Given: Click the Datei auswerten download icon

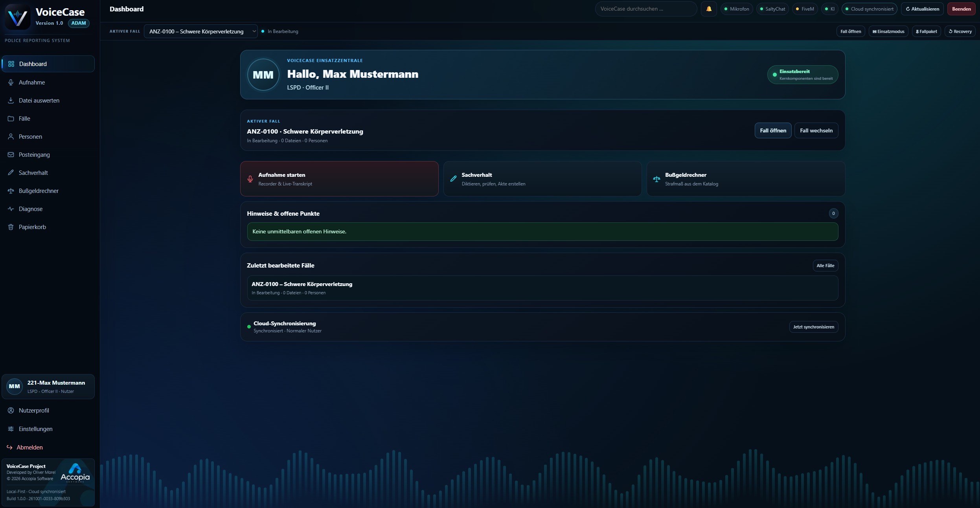Looking at the screenshot, I should (11, 101).
